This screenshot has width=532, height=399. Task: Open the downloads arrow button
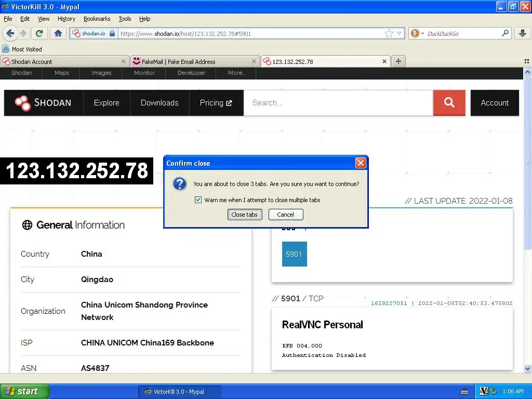[522, 33]
